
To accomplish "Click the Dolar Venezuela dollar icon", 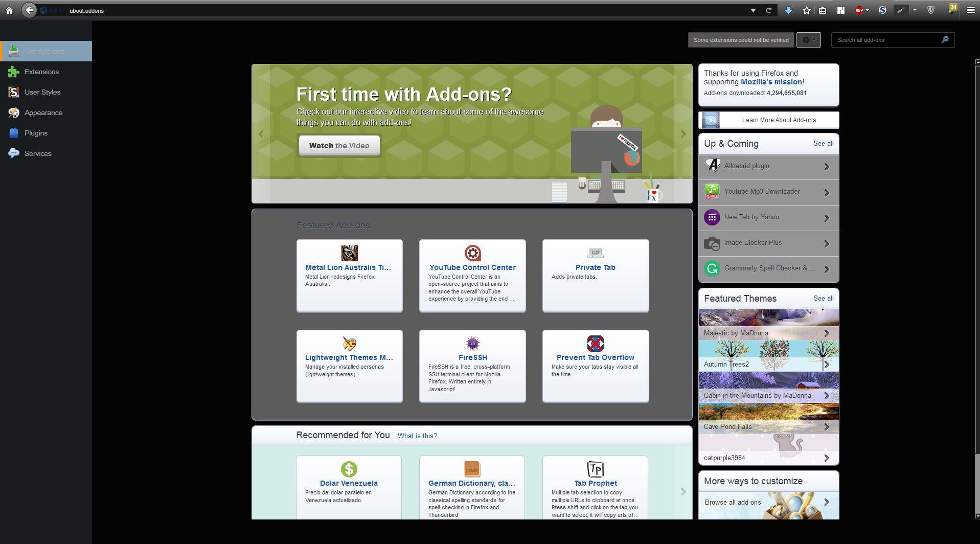I will [x=349, y=469].
